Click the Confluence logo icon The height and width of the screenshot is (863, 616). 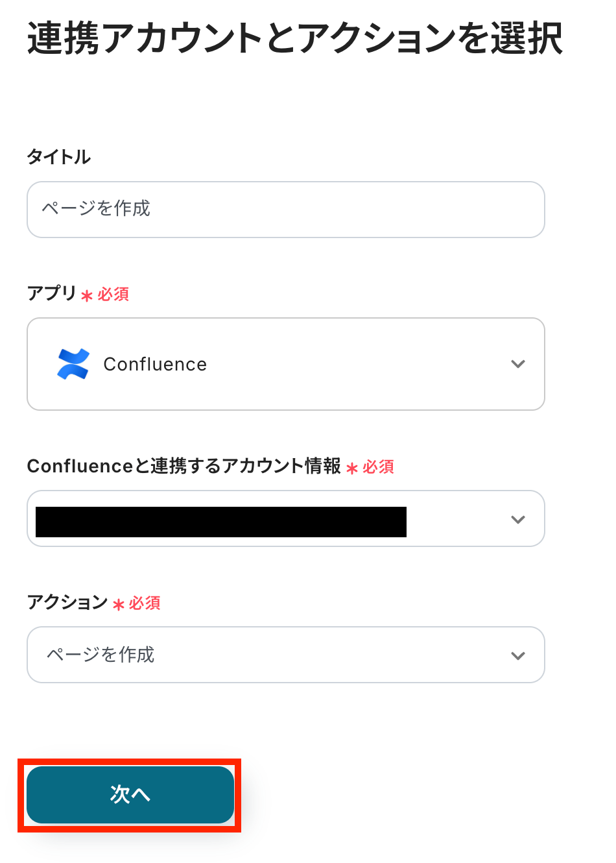tap(73, 364)
